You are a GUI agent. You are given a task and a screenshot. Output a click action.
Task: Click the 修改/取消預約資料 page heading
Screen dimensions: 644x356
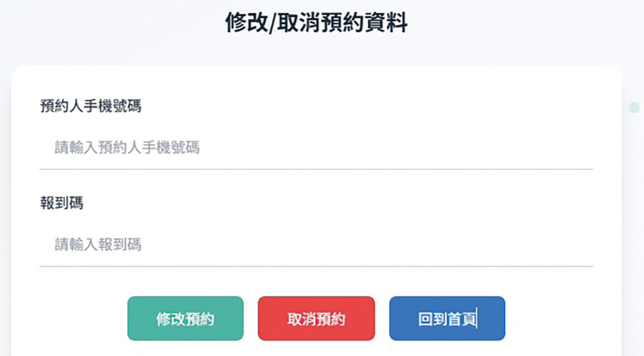(x=316, y=23)
